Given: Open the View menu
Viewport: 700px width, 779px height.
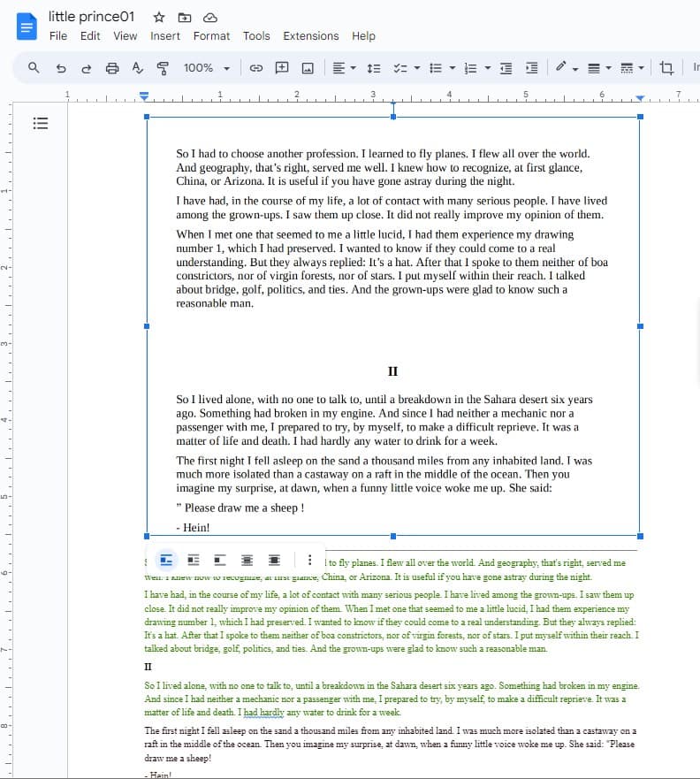Looking at the screenshot, I should (x=125, y=36).
